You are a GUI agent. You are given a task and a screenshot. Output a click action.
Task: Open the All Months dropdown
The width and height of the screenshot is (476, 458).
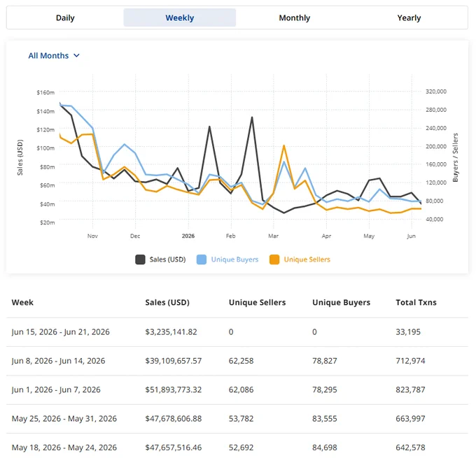click(54, 56)
